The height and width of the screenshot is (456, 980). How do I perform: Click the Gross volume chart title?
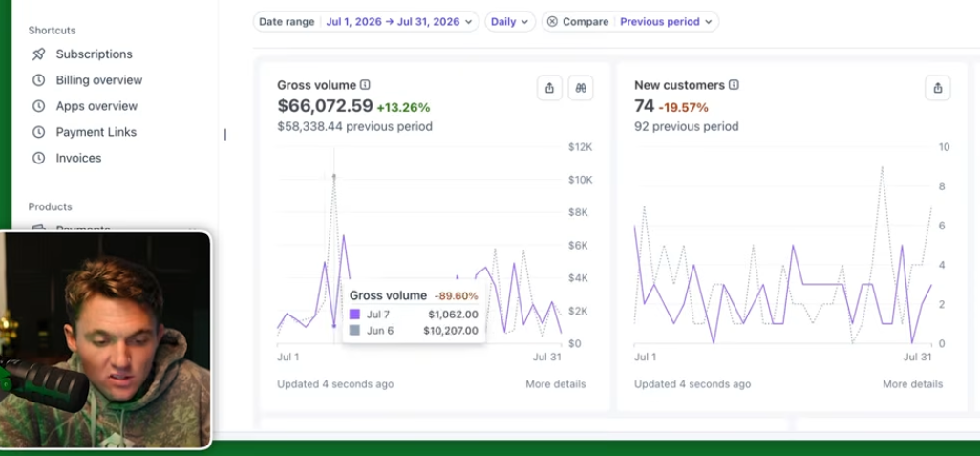click(317, 84)
